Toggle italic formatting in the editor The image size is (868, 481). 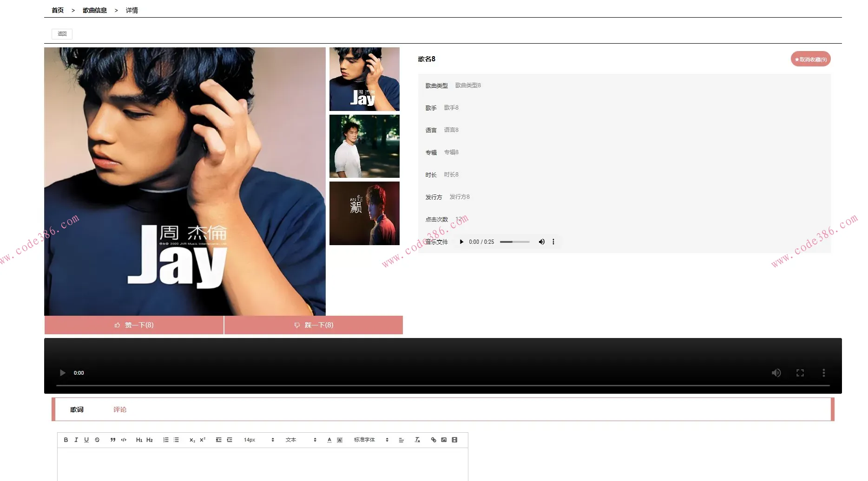(x=76, y=440)
